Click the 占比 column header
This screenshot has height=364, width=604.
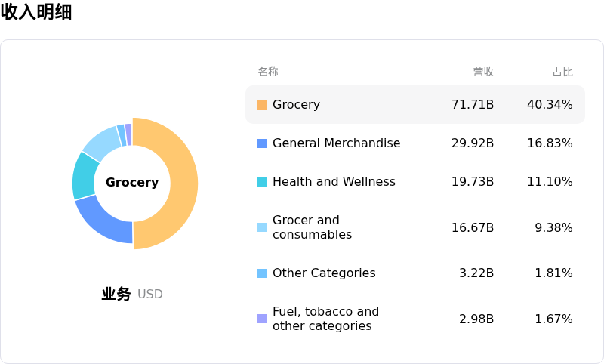tap(562, 72)
